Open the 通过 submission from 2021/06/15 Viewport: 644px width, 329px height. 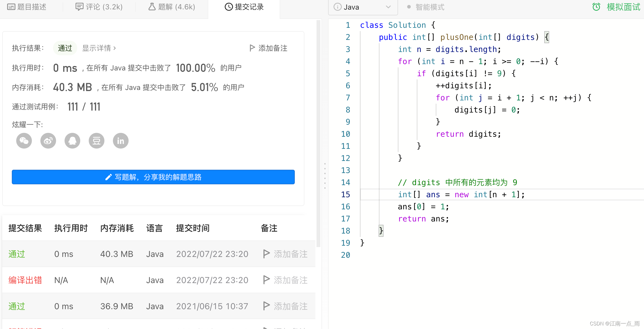coord(17,306)
